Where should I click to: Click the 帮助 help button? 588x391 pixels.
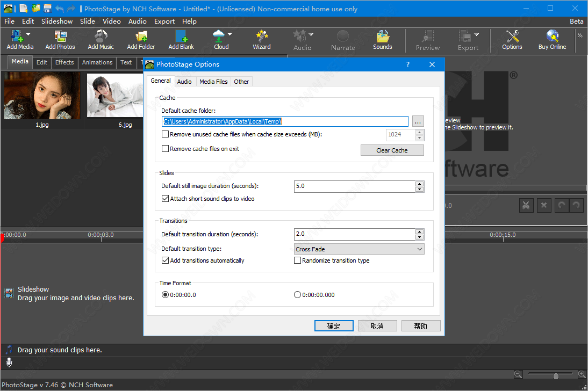(x=421, y=326)
